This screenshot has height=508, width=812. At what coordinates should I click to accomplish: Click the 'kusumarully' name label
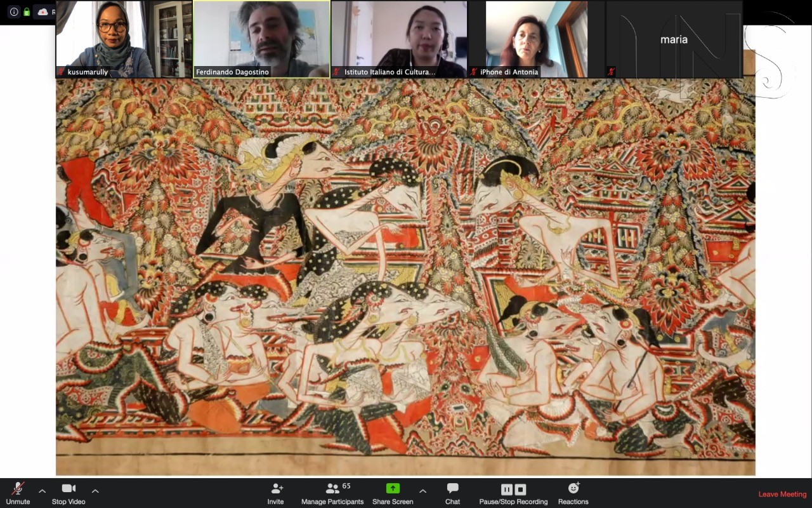click(x=88, y=72)
